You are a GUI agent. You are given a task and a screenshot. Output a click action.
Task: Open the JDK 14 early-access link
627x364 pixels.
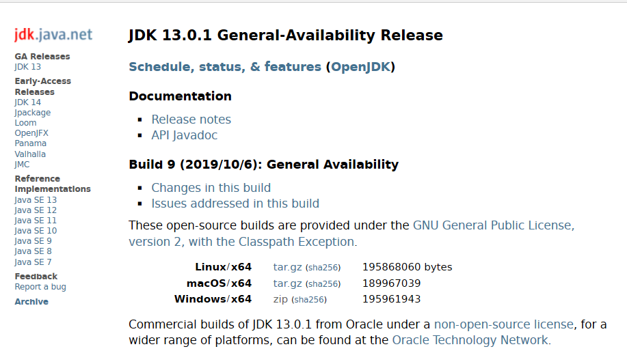point(27,102)
